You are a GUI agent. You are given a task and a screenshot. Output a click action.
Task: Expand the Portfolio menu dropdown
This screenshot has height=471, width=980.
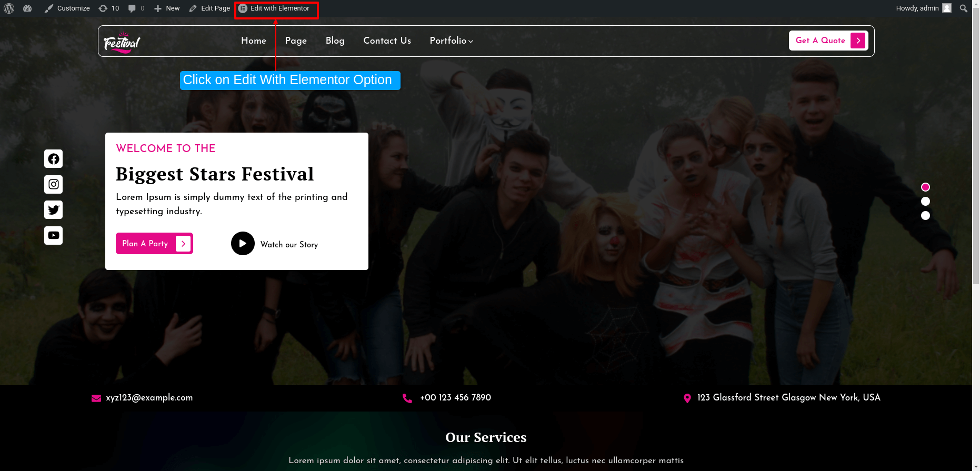click(x=451, y=41)
